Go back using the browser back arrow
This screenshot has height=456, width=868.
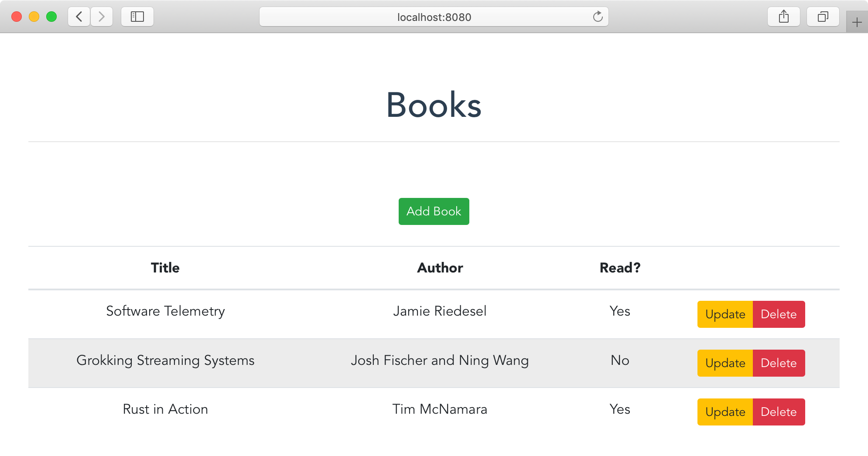(x=79, y=17)
